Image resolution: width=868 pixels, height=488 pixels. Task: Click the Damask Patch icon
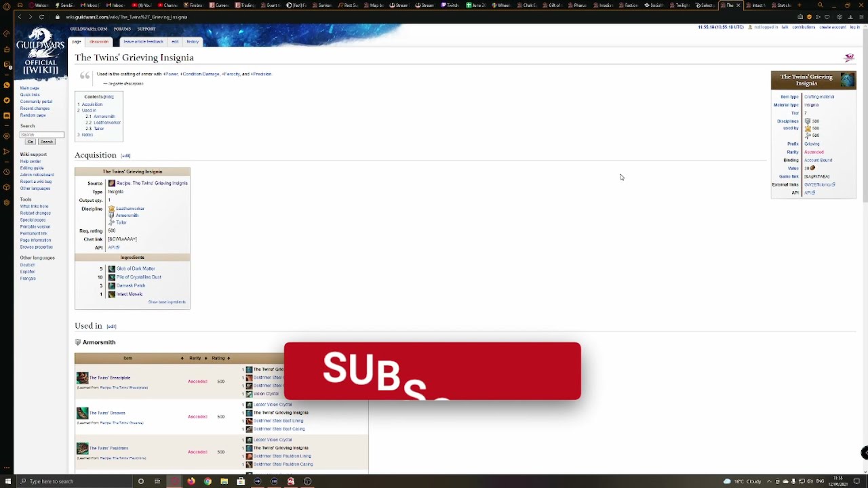[112, 285]
